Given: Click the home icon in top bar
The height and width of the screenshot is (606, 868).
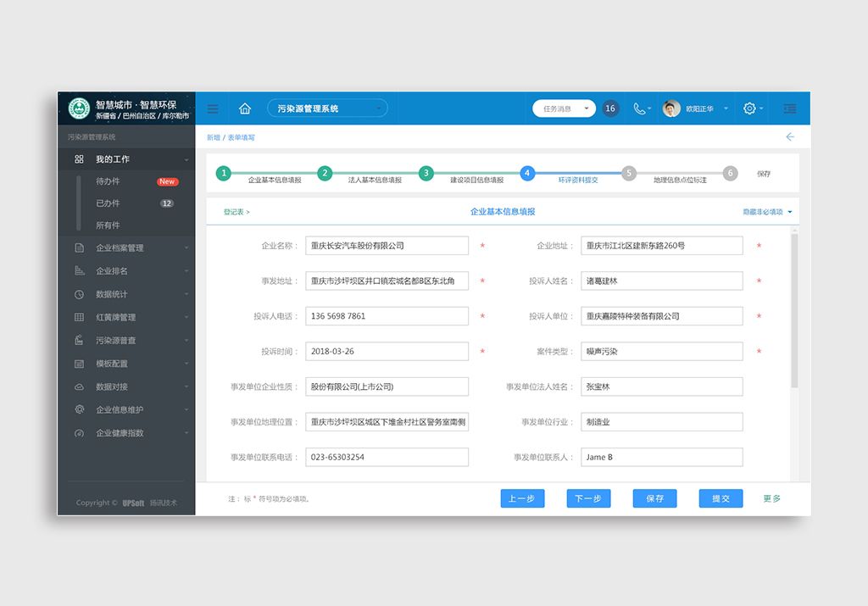Looking at the screenshot, I should click(x=245, y=108).
